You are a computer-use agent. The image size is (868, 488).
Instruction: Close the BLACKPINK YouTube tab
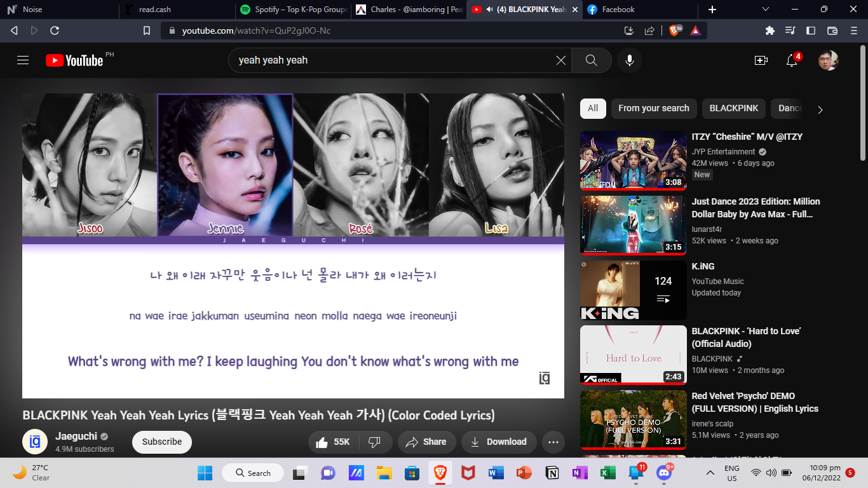coord(575,10)
